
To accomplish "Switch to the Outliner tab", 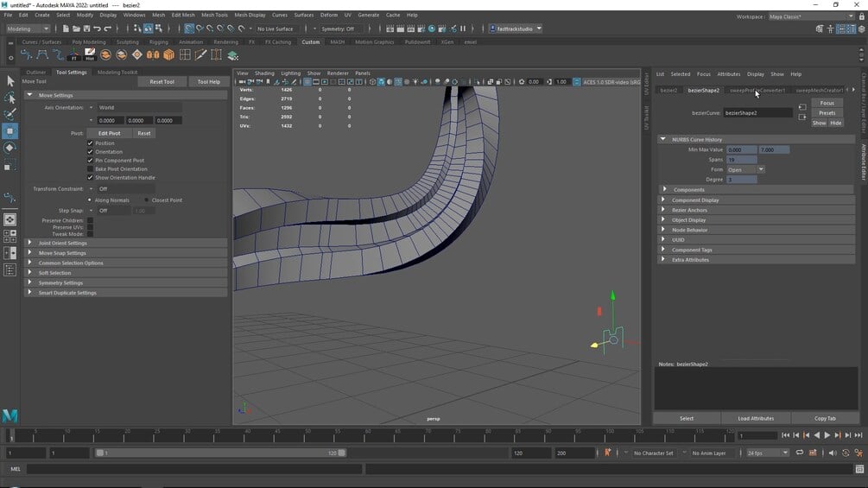I will pyautogui.click(x=35, y=73).
